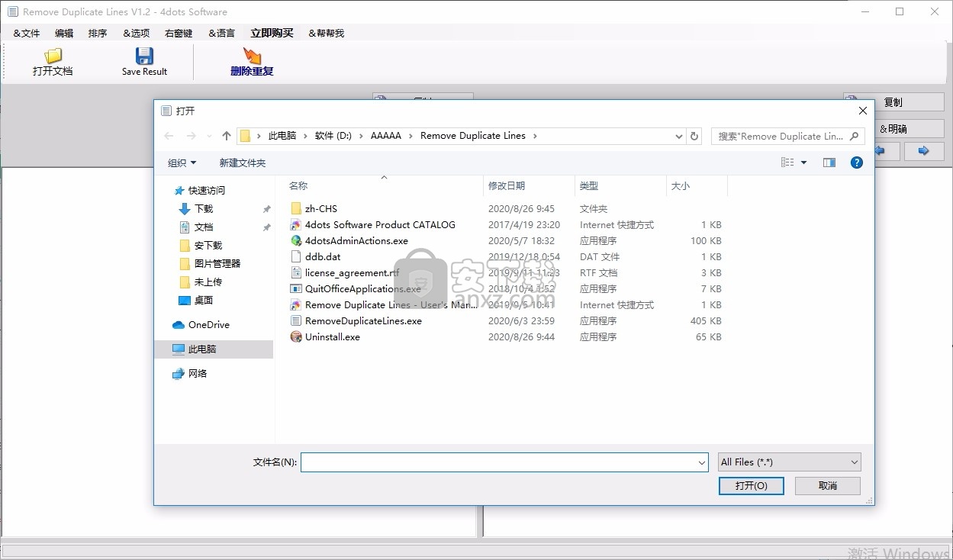Open 安下载 folder in the sidebar
The image size is (953, 560).
(208, 245)
